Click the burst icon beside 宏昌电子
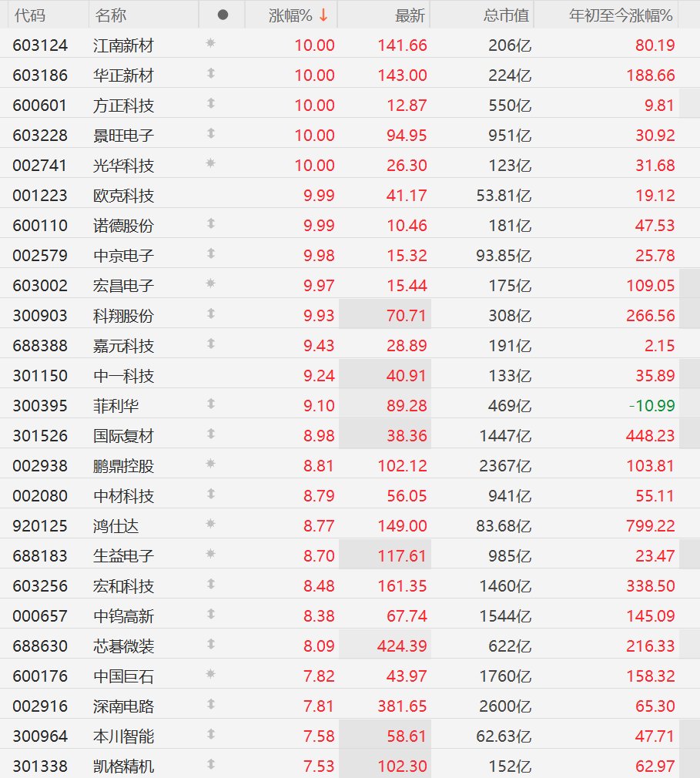700x778 pixels. tap(210, 283)
